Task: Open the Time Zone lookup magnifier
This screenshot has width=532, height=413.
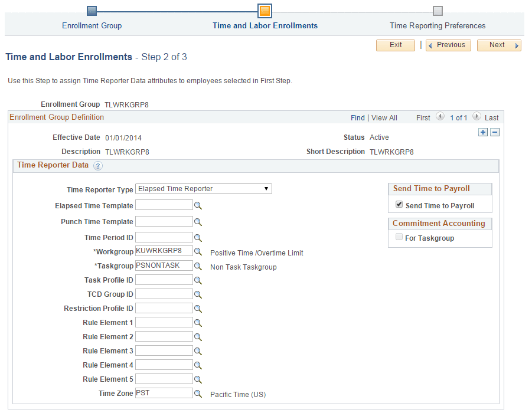Action: click(x=198, y=393)
